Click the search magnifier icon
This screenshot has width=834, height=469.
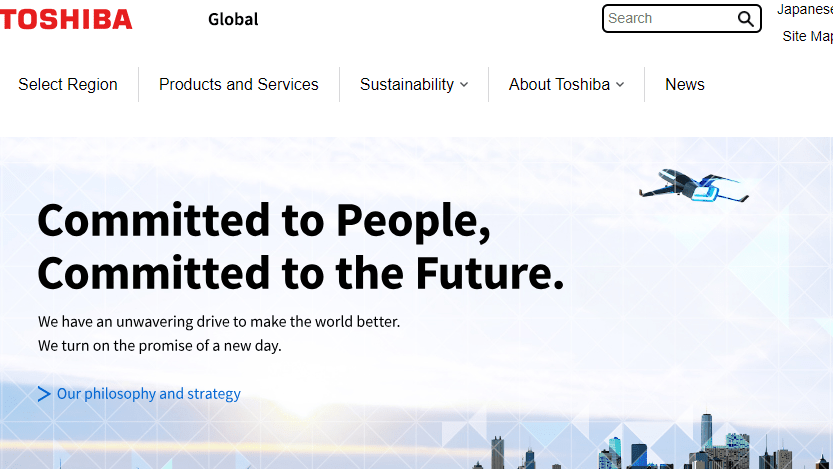coord(746,19)
